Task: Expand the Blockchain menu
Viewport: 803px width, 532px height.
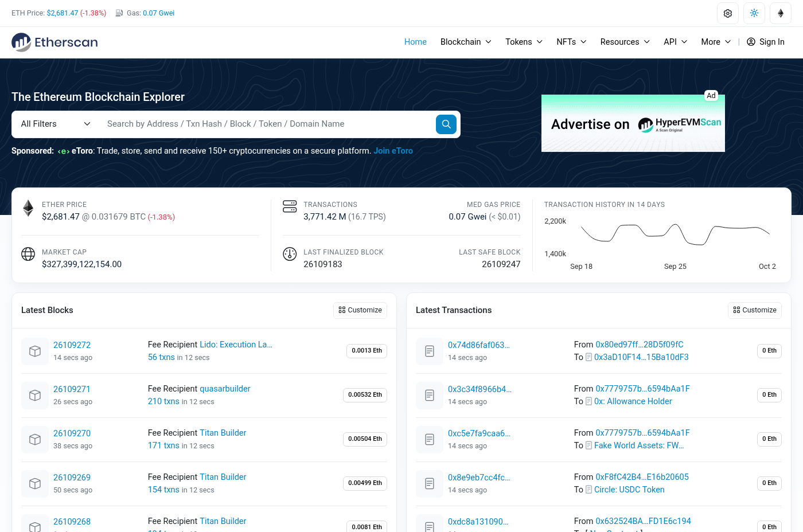Action: click(x=466, y=42)
